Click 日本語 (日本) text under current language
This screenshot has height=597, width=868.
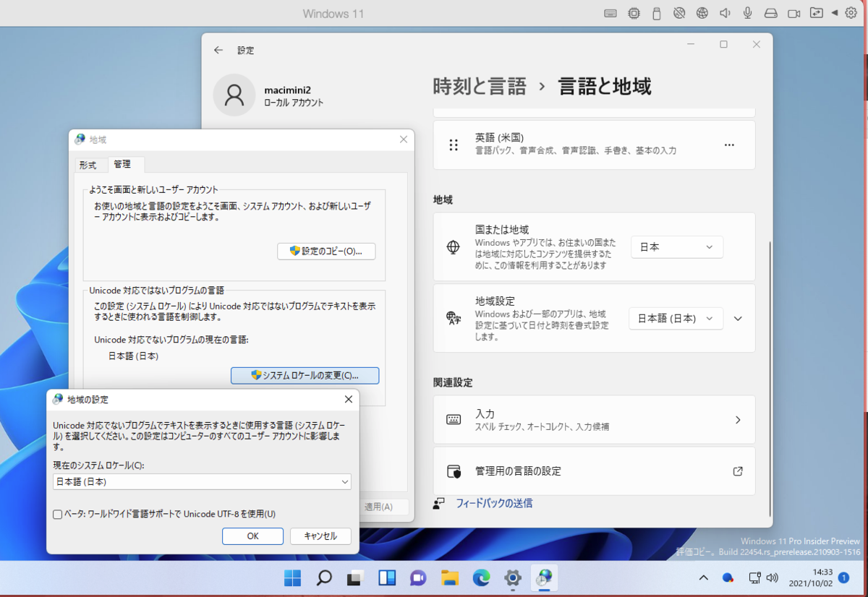click(133, 356)
